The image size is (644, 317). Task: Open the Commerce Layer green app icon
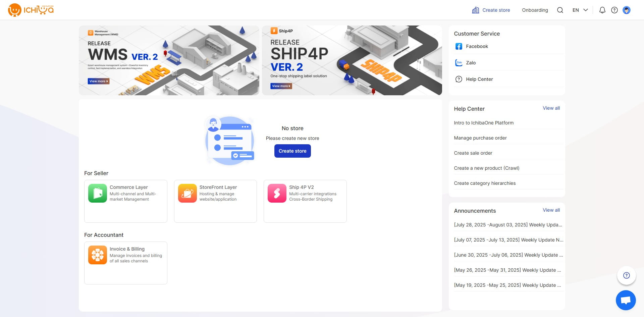98,193
